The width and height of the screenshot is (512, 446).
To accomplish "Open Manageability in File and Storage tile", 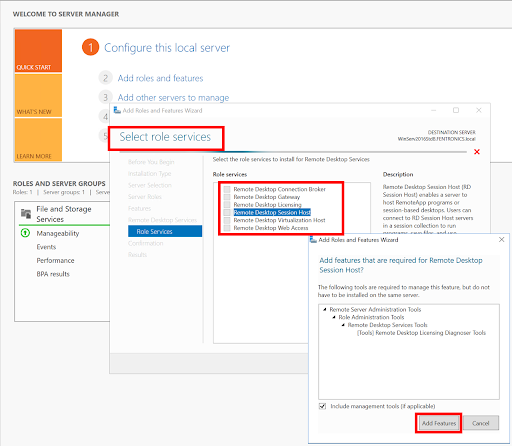I will (58, 233).
